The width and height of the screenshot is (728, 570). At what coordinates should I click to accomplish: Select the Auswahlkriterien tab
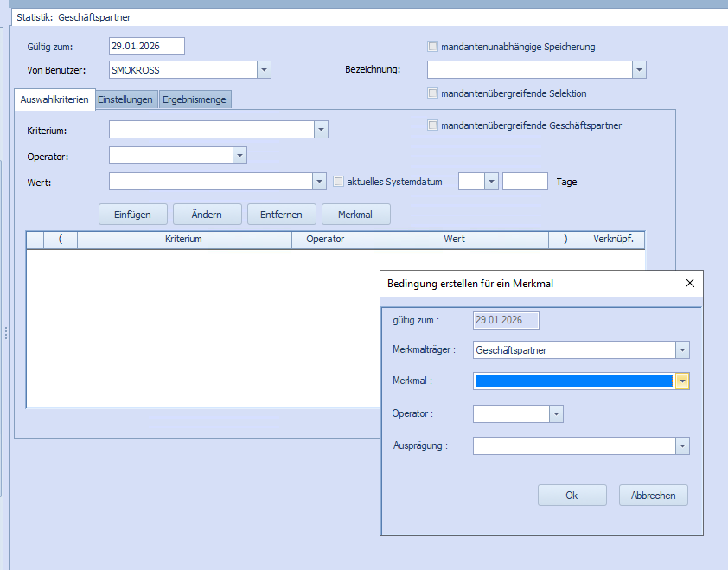click(54, 99)
